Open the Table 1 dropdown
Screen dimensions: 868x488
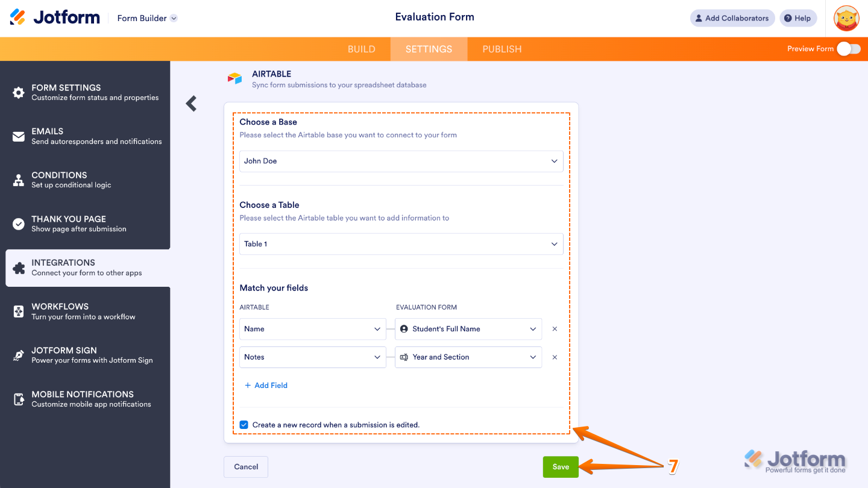click(x=401, y=243)
